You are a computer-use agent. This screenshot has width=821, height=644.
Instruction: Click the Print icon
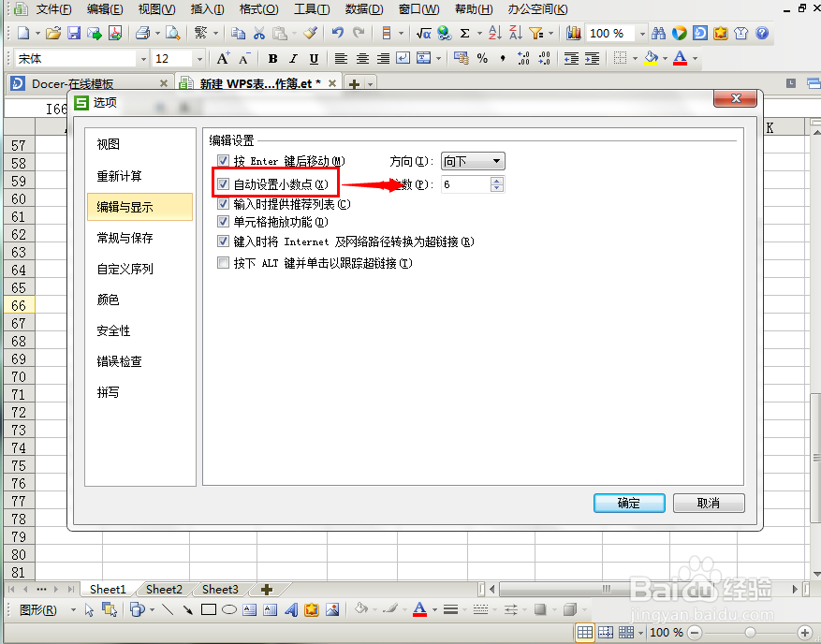[x=143, y=33]
